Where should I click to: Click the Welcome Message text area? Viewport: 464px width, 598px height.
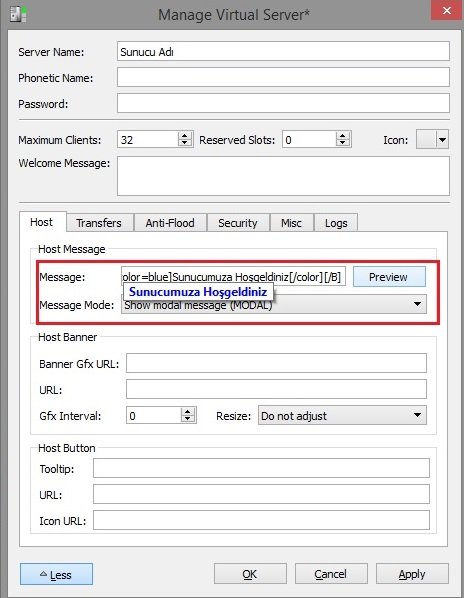(x=283, y=176)
